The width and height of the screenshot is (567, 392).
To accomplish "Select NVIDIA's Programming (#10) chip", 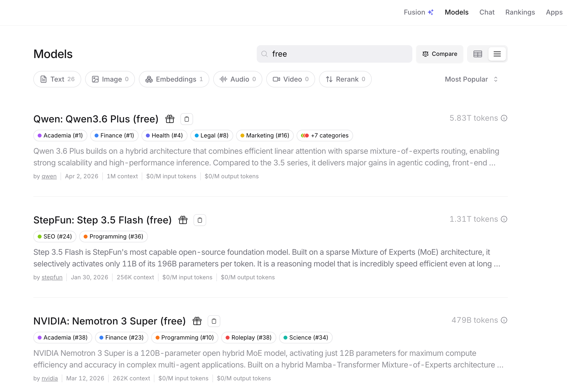I will tap(185, 337).
